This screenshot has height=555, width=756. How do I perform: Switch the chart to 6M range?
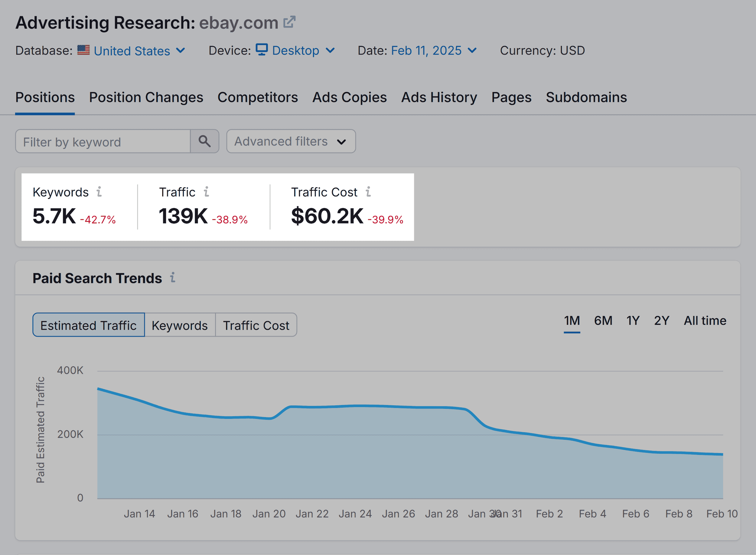click(x=603, y=321)
